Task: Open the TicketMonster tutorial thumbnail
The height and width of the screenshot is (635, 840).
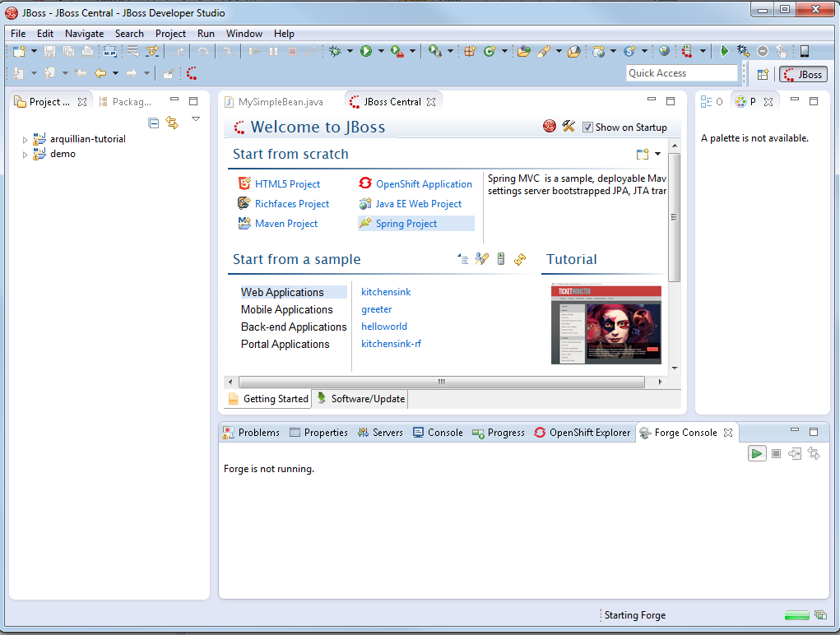Action: 606,325
